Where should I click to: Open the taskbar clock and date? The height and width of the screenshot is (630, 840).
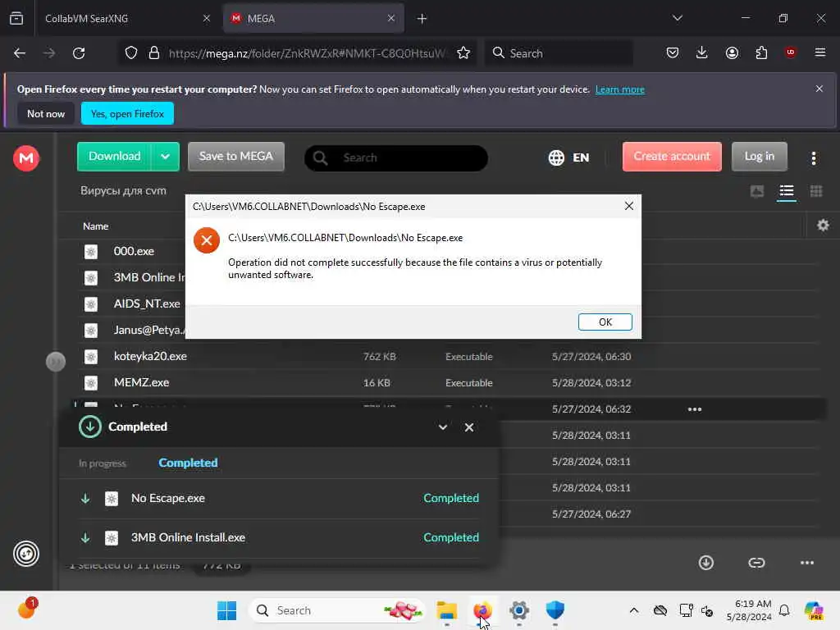pyautogui.click(x=749, y=610)
